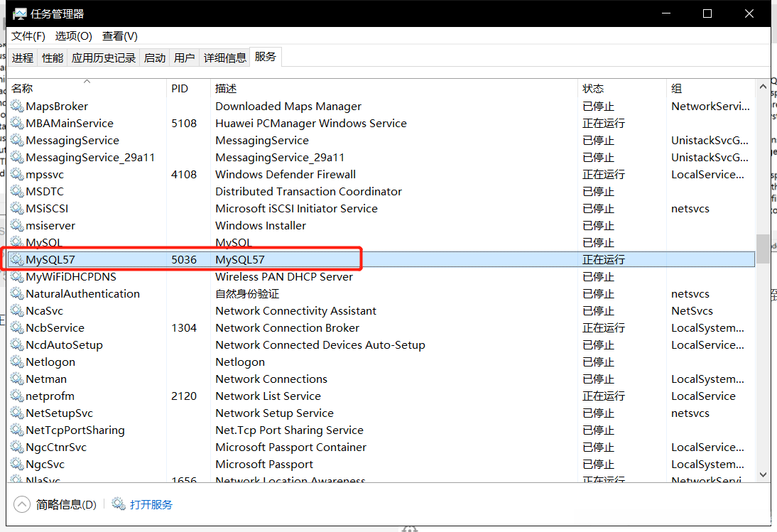777x532 pixels.
Task: Click the gear icon beside NgcCtnrSvc
Action: (x=17, y=447)
